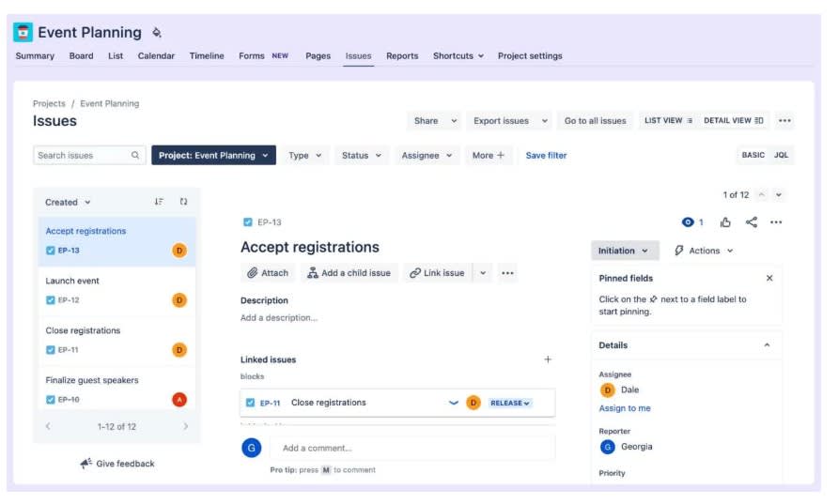Click the three-dots menu after Link issue

click(507, 273)
